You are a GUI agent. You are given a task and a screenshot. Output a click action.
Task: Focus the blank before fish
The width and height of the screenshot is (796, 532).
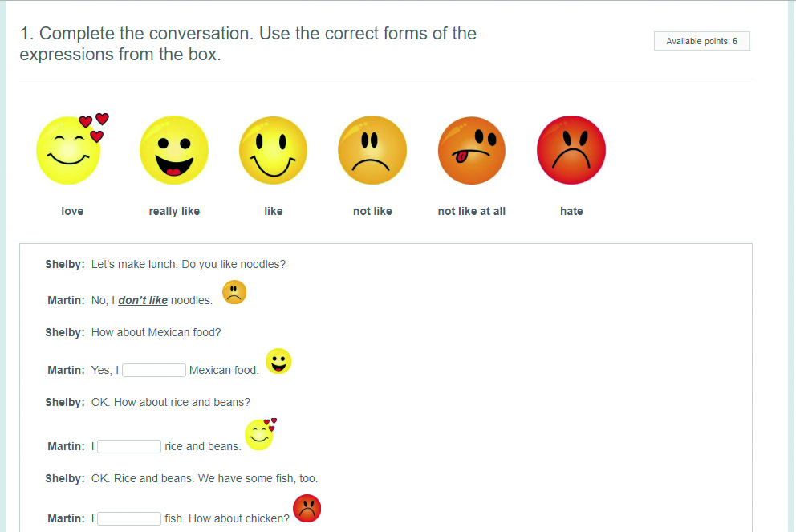129,518
